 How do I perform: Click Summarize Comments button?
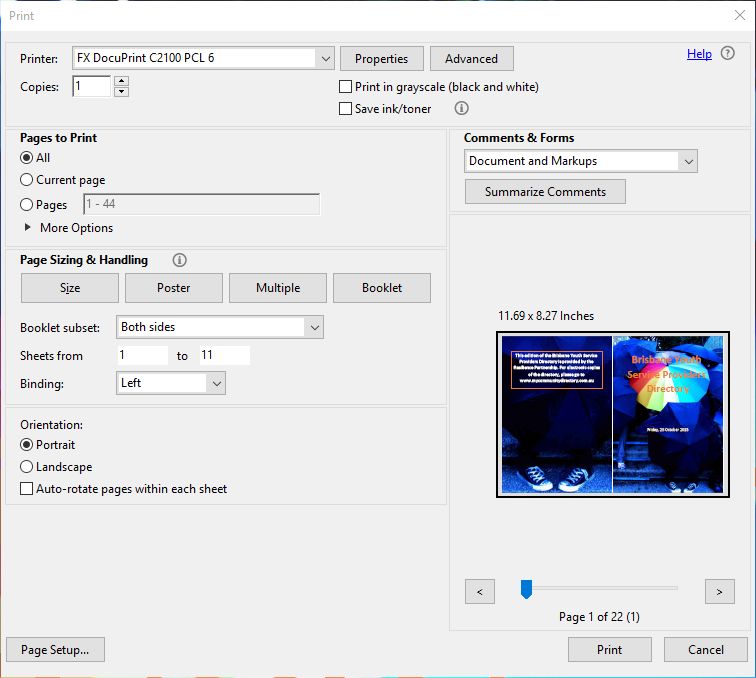tap(545, 192)
